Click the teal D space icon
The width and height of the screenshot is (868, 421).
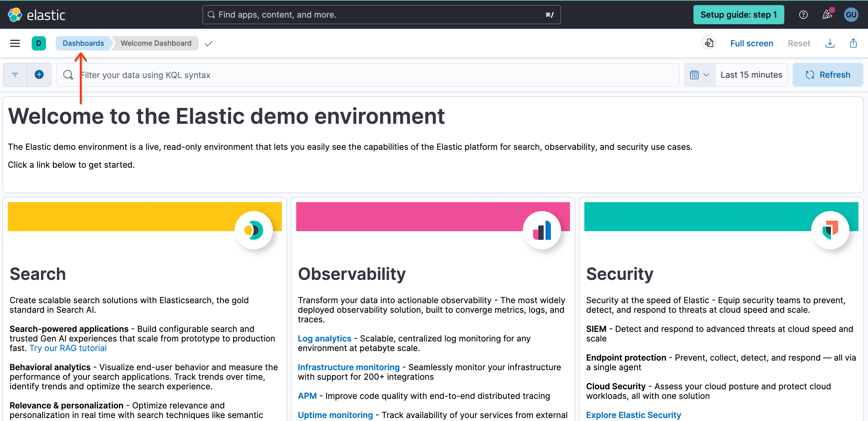click(x=39, y=43)
